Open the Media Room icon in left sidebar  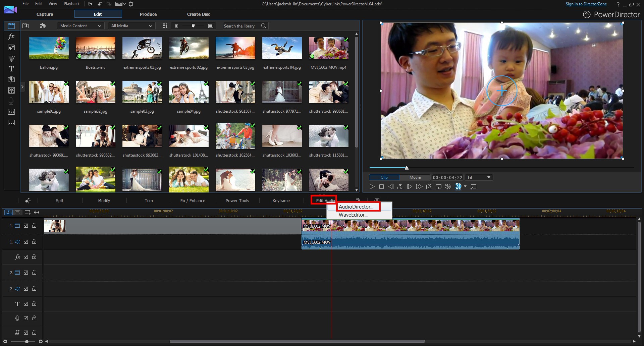pyautogui.click(x=11, y=26)
